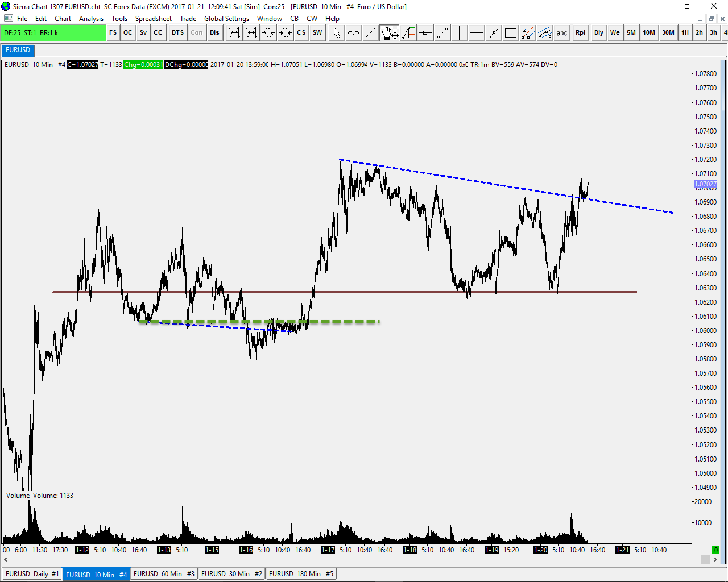Switch to EURUSD Daily #1 tab
Image resolution: width=728 pixels, height=582 pixels.
32,574
